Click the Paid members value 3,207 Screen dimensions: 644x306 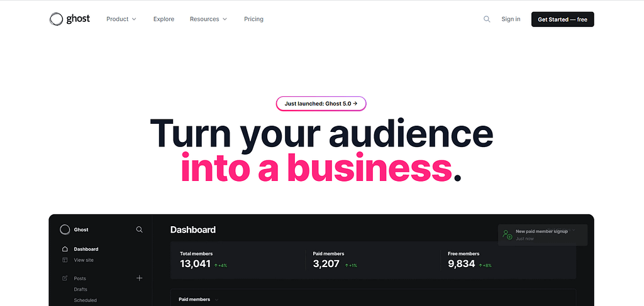[x=326, y=264]
